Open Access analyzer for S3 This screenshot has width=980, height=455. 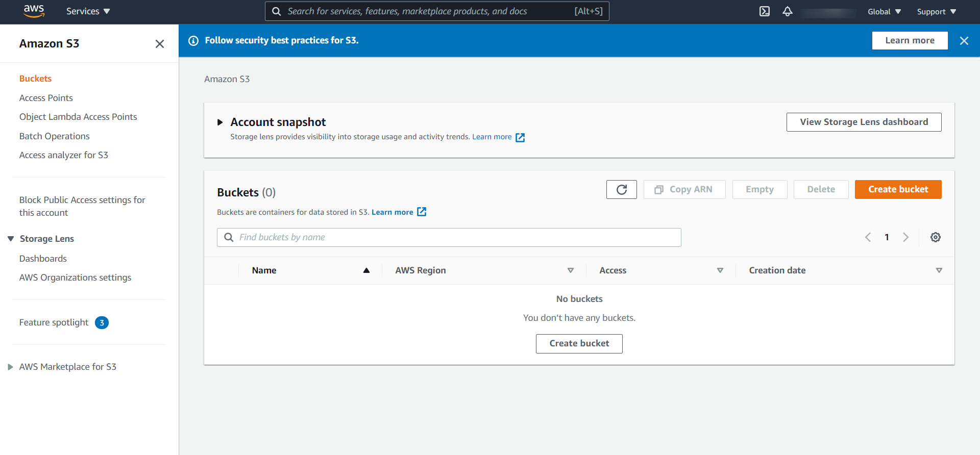pyautogui.click(x=64, y=155)
